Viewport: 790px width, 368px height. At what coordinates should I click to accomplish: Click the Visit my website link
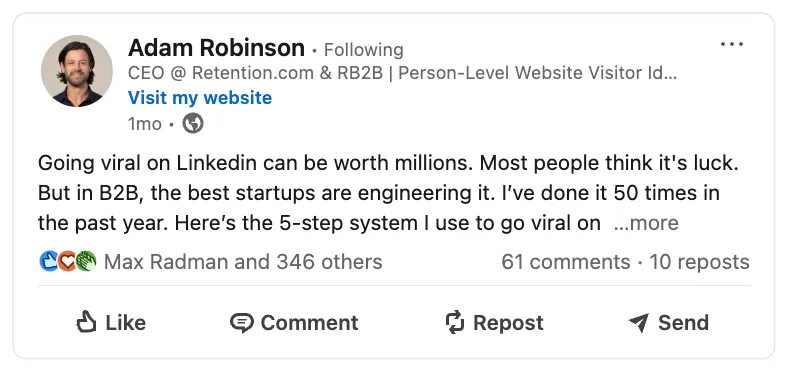(x=200, y=97)
